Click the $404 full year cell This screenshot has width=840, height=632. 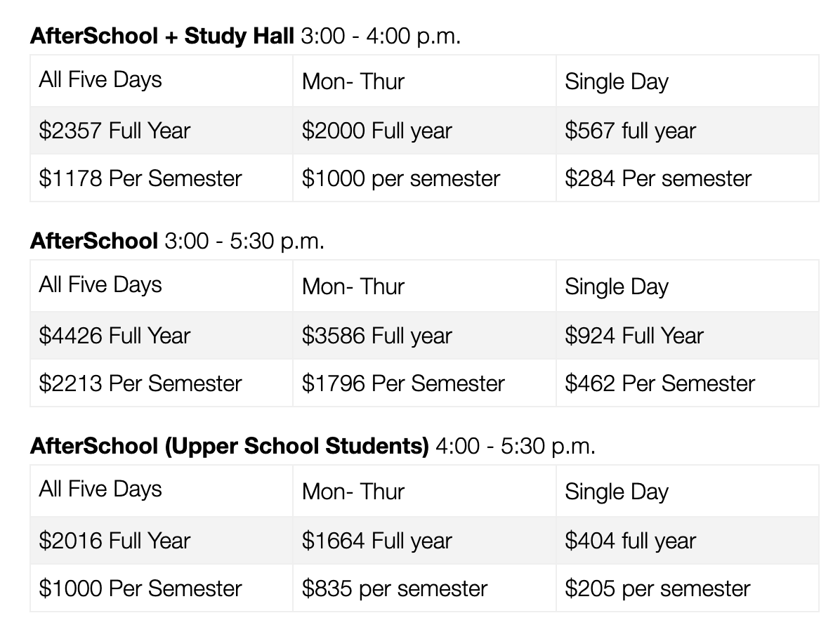688,540
